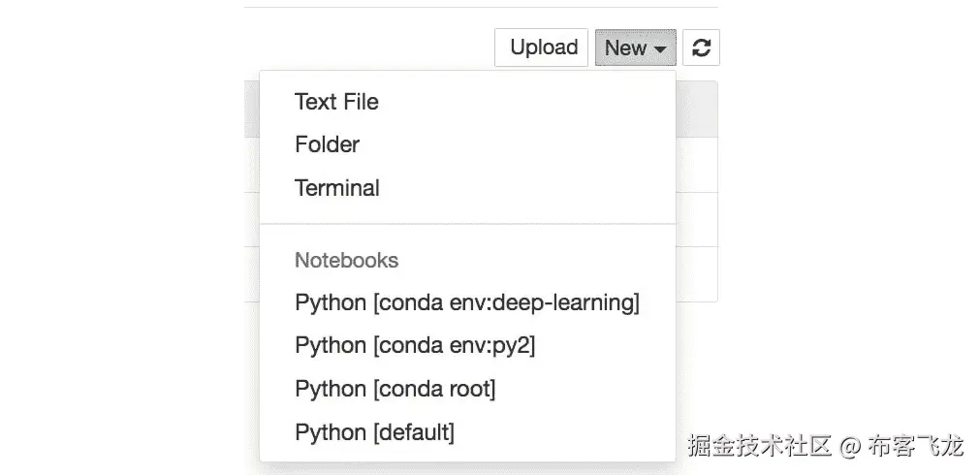
Task: Click the grey file list header bar
Action: (697, 109)
